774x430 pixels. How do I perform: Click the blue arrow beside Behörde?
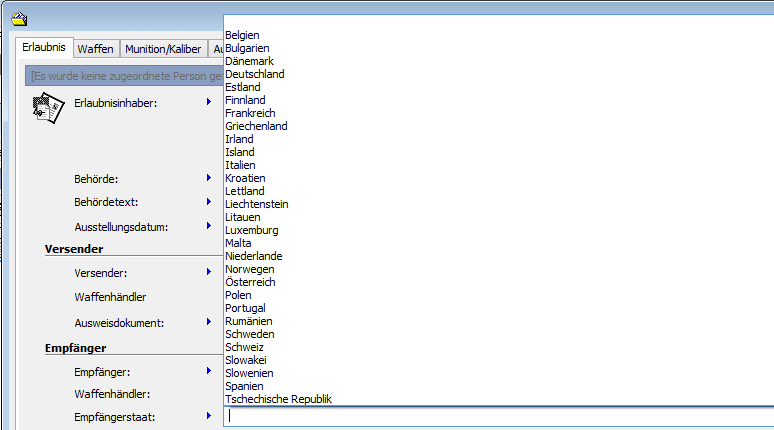209,178
